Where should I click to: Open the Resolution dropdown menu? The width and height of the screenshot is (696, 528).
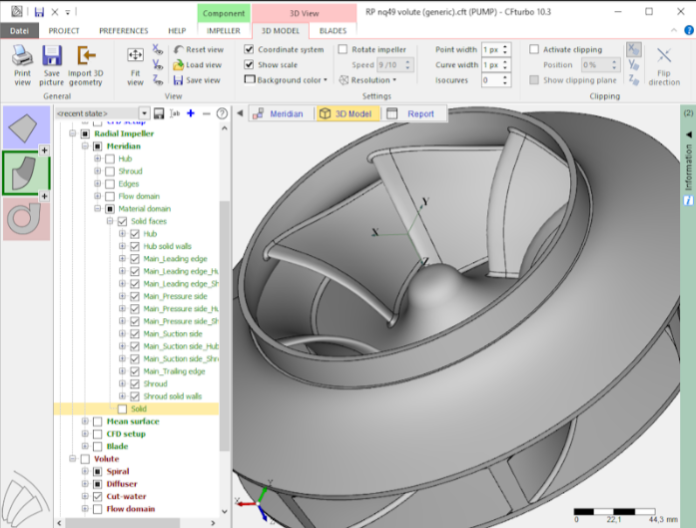(373, 80)
